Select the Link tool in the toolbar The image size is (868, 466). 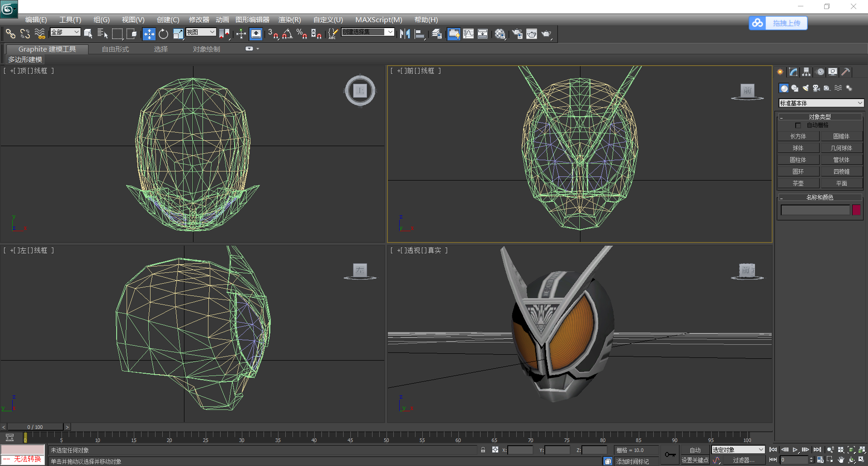10,33
